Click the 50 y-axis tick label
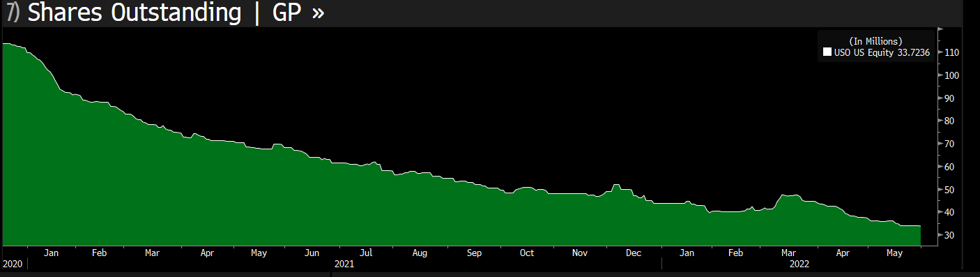980x277 pixels. 950,190
